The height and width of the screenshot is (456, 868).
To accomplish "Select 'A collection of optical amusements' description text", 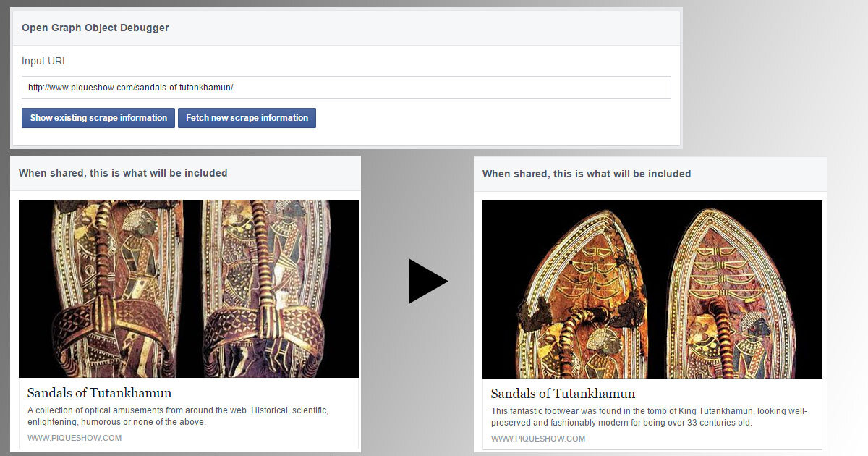I will click(178, 416).
